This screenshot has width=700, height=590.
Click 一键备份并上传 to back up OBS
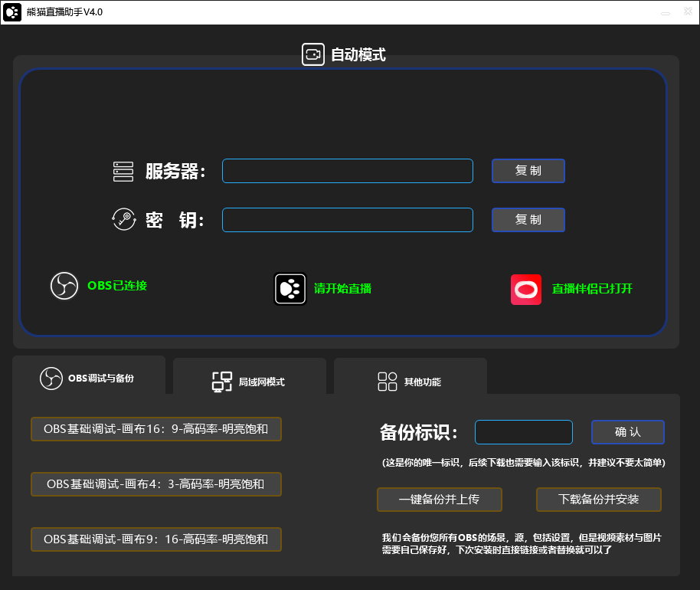[x=439, y=499]
